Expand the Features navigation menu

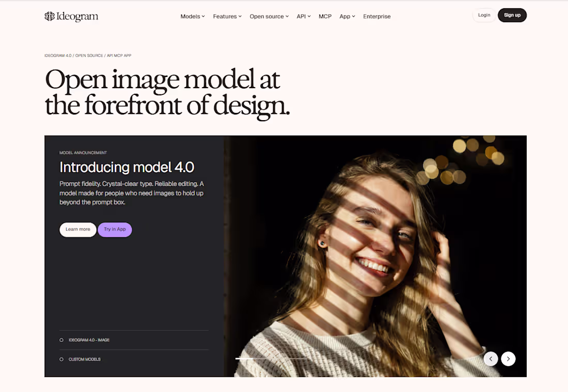point(227,17)
